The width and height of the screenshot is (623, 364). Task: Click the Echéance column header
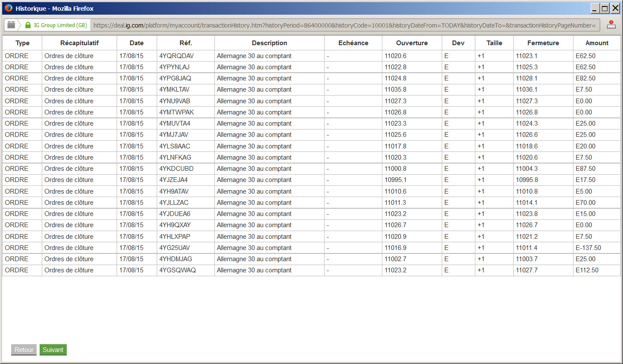point(353,43)
